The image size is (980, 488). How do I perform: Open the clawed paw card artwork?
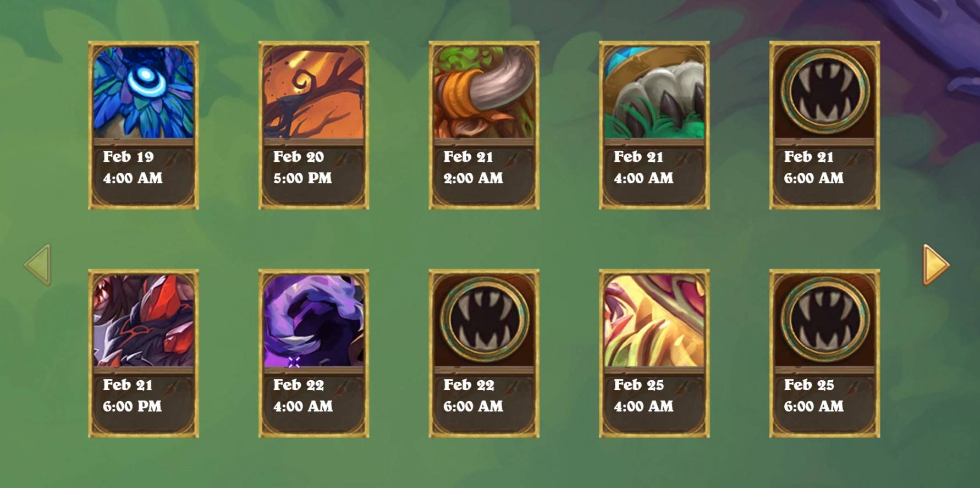654,92
